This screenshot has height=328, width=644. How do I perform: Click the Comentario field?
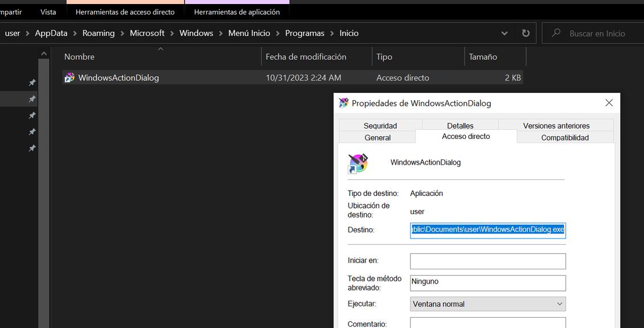pyautogui.click(x=488, y=323)
